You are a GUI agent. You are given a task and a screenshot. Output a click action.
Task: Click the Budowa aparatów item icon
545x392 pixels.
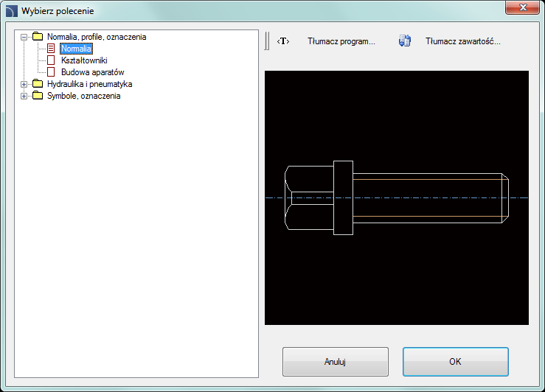pos(51,72)
